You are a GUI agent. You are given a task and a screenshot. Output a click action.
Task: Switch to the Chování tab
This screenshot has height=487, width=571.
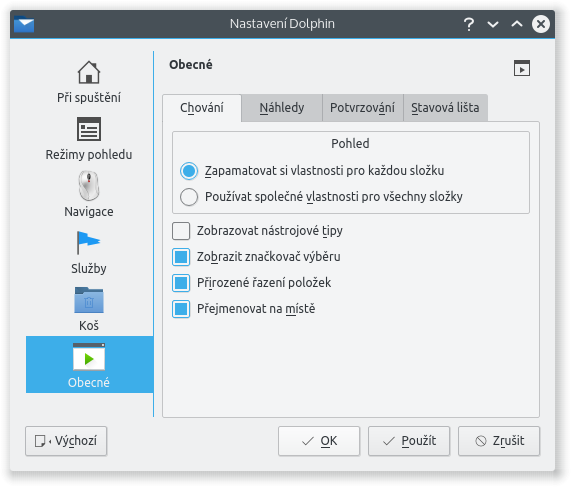click(202, 108)
